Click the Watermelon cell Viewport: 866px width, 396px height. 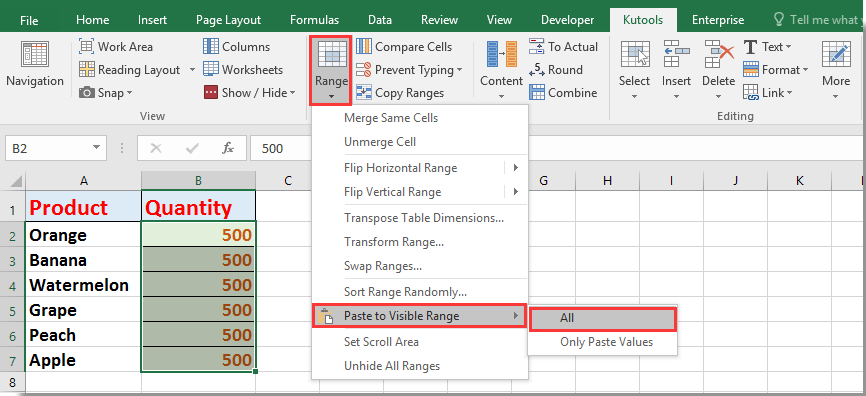[x=83, y=285]
